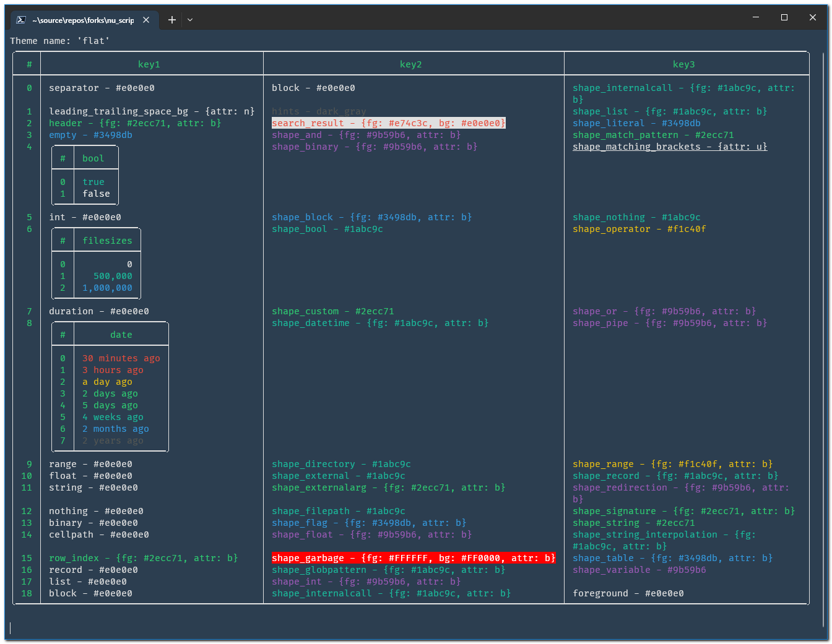Click the 'date' nested table header
Screen dimensions: 832x644
tap(121, 335)
